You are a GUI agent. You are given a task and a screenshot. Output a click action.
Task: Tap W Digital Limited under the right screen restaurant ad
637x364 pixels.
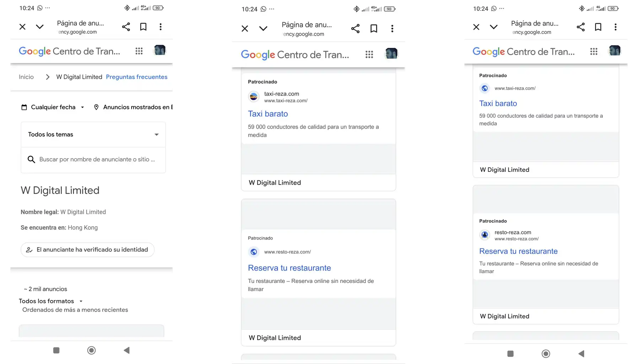tap(504, 316)
